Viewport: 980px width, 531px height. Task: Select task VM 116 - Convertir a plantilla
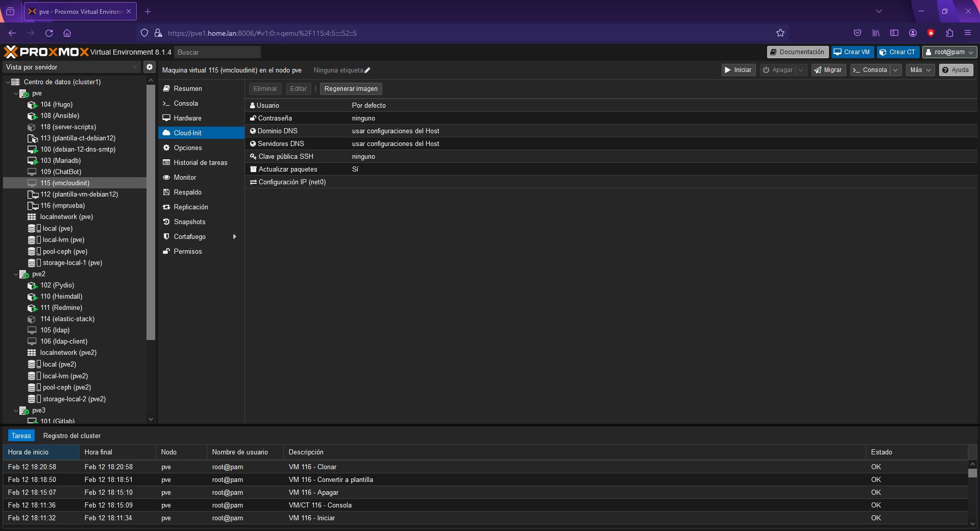pyautogui.click(x=485, y=480)
